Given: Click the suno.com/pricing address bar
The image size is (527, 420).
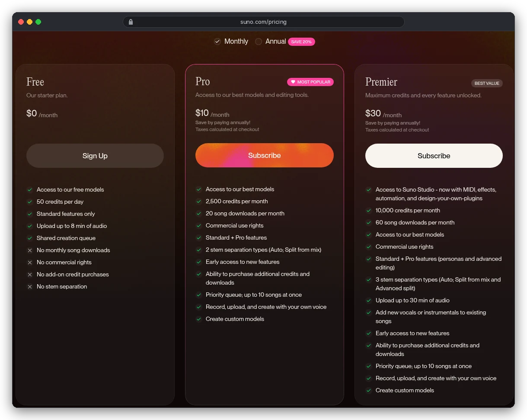Looking at the screenshot, I should click(x=264, y=22).
